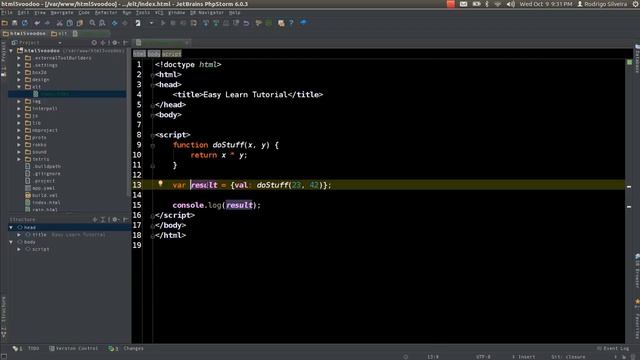Click the script breadcrumb above the editor
The image size is (640, 360).
pos(171,53)
